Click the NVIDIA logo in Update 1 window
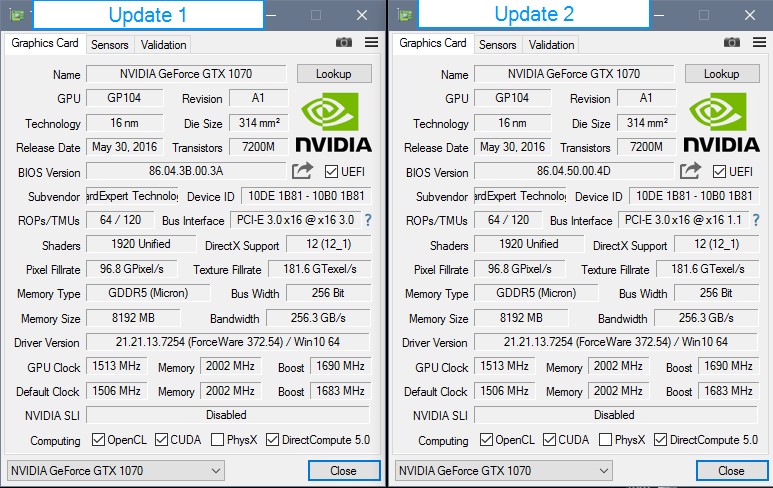Viewport: 773px width, 488px height. coord(334,122)
